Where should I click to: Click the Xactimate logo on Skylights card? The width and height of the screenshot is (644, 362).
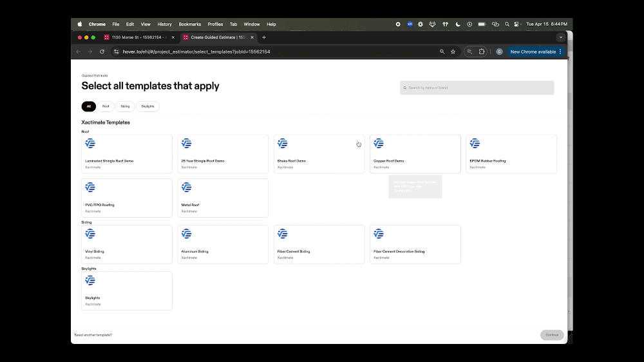(x=90, y=280)
